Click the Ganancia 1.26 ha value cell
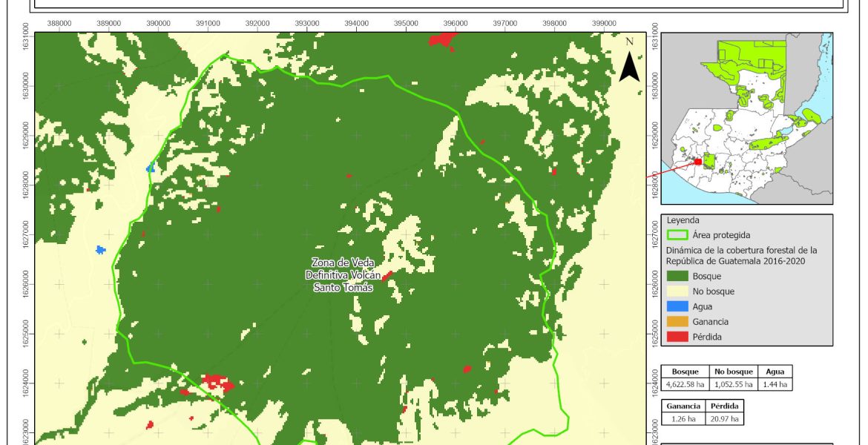 tap(683, 418)
